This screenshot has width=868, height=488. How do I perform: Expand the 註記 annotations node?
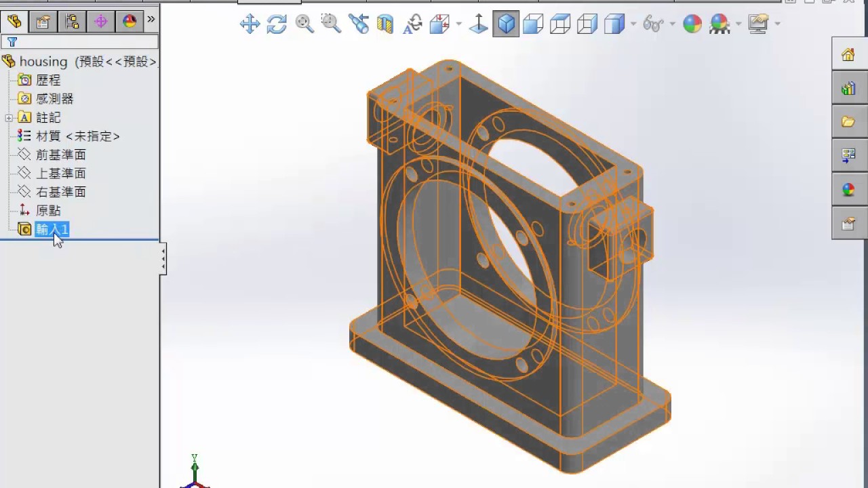tap(9, 118)
